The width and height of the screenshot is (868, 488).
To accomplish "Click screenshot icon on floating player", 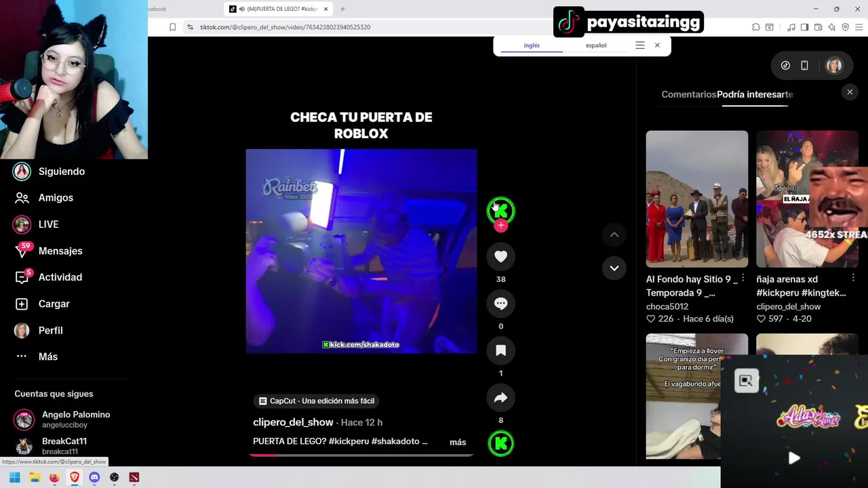I will 746,381.
